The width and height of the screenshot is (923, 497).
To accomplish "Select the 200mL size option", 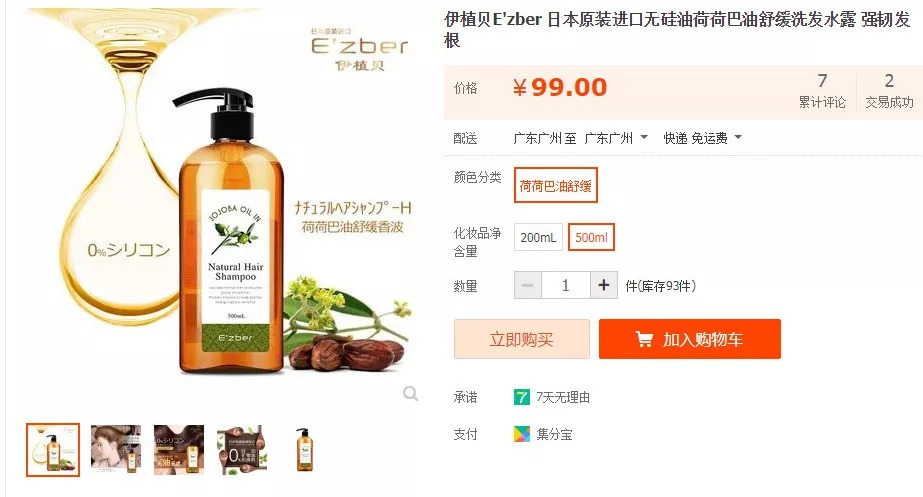I will 538,237.
